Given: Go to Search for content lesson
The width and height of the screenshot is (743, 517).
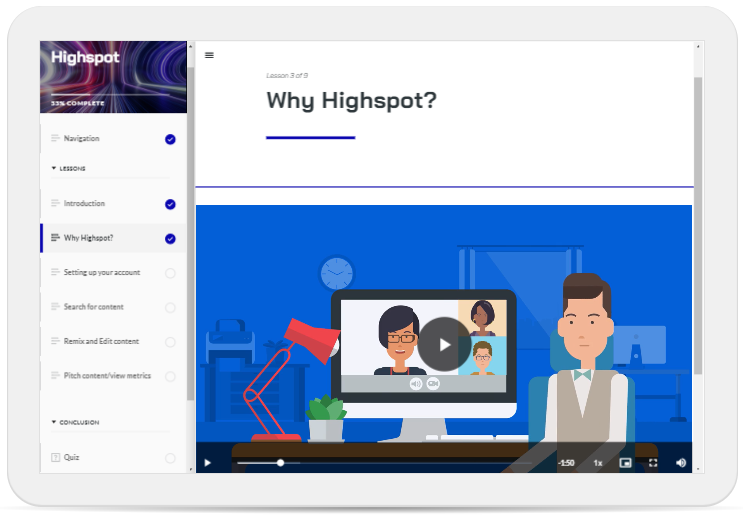Looking at the screenshot, I should (x=113, y=307).
